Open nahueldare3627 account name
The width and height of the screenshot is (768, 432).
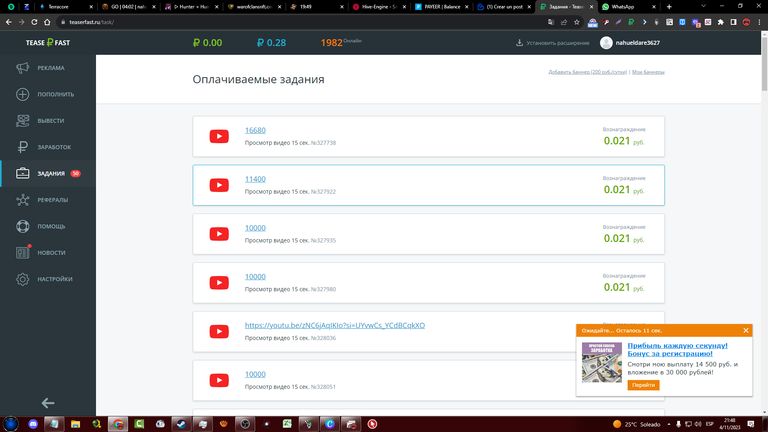[x=638, y=43]
